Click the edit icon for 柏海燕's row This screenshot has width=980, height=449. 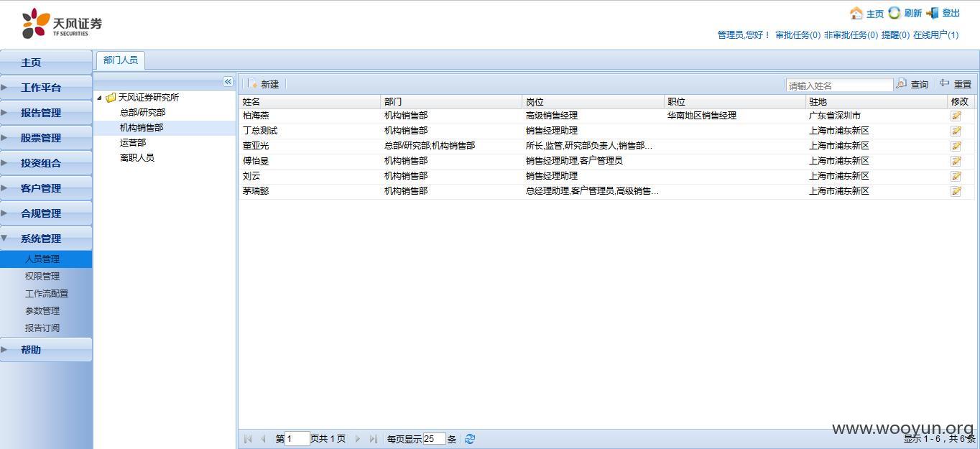point(956,116)
